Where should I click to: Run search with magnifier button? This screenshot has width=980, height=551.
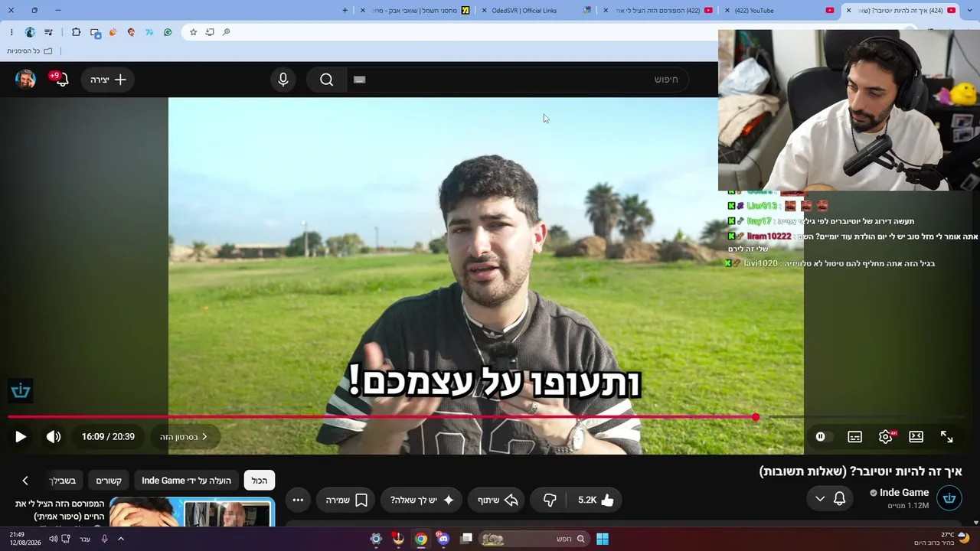(327, 80)
